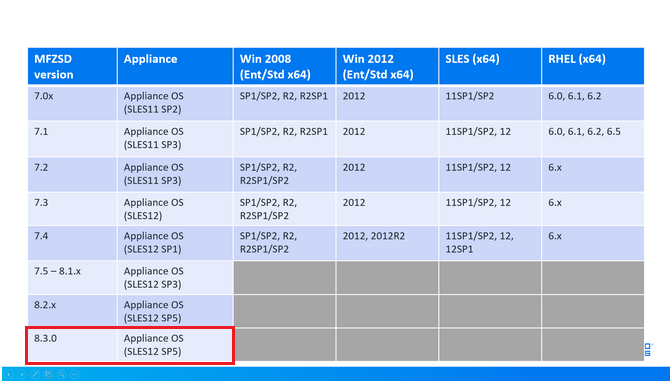
Task: Click 'SP1/SP2, R2, R2SP1' in row 7.1
Action: point(285,139)
